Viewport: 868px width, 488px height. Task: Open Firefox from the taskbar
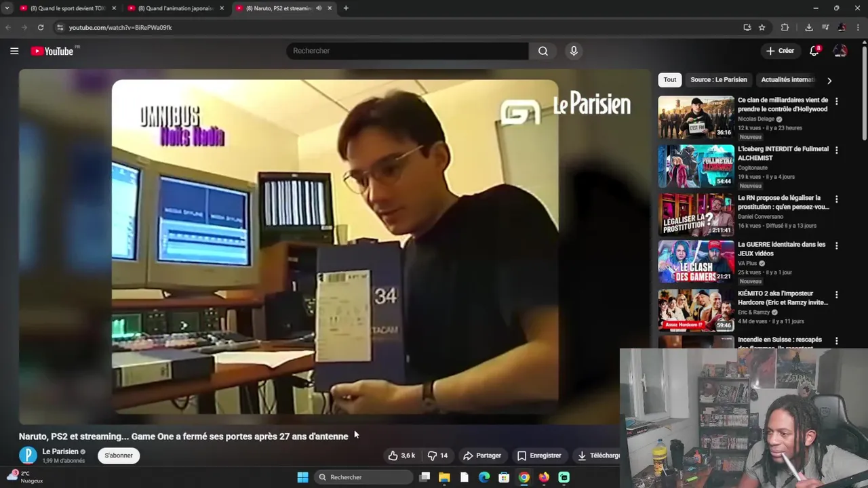click(x=544, y=477)
